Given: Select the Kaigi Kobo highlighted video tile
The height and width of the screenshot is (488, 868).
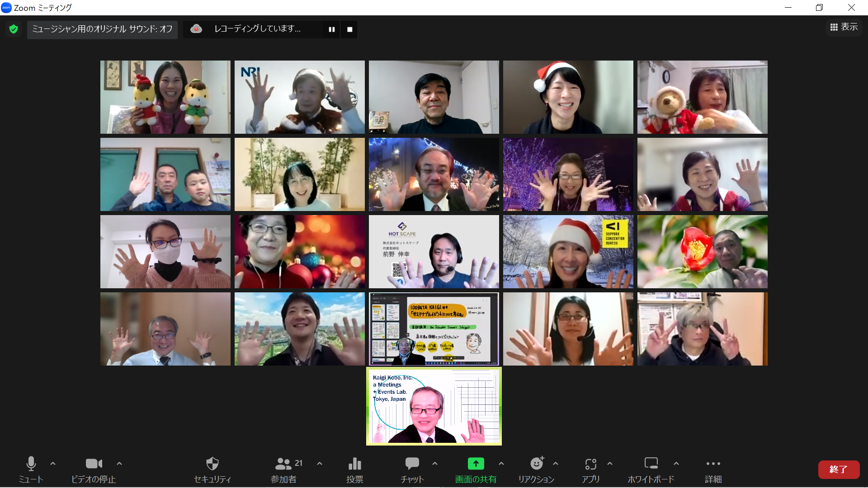Looking at the screenshot, I should 434,406.
